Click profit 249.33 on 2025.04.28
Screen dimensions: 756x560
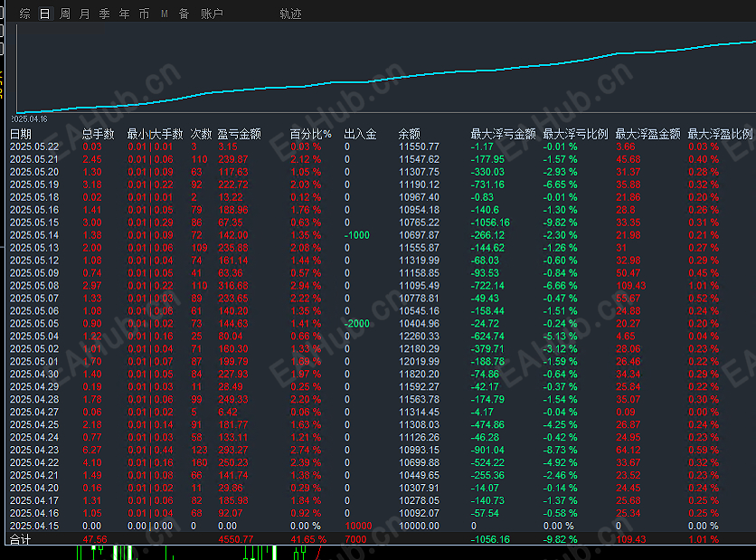tap(233, 399)
